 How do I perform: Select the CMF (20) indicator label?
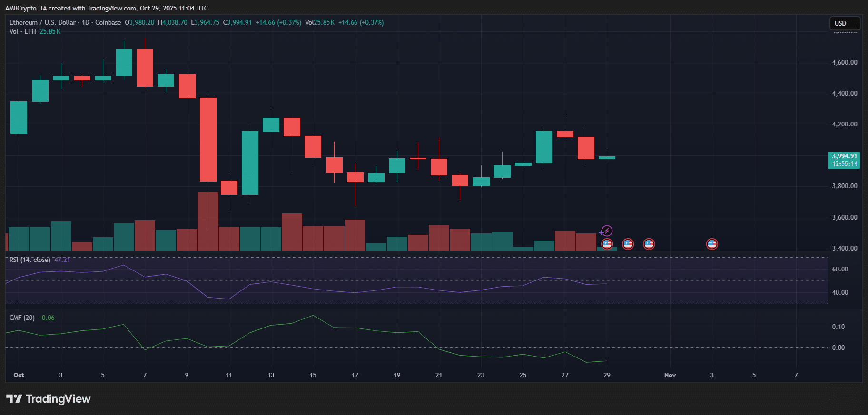[22, 318]
